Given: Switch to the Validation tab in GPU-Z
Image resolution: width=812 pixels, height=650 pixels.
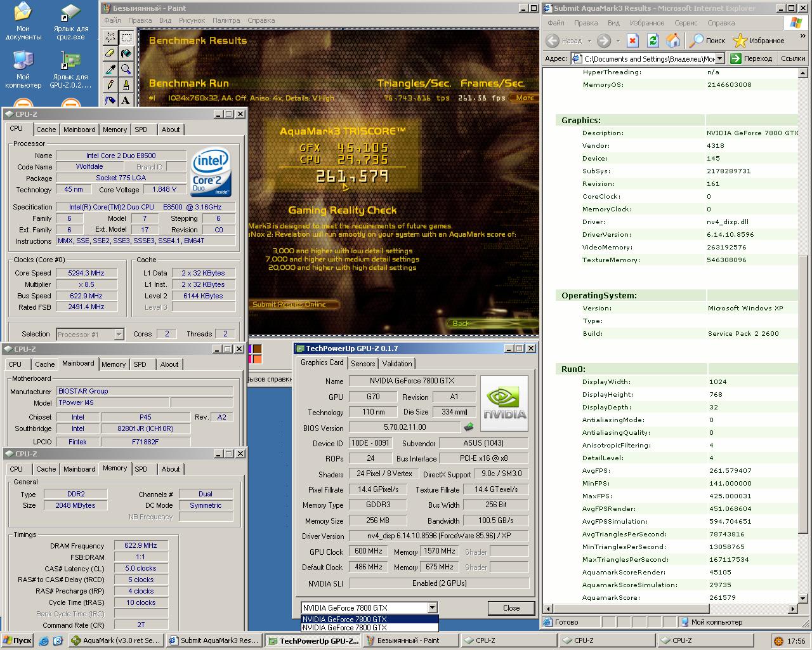Looking at the screenshot, I should pos(397,364).
